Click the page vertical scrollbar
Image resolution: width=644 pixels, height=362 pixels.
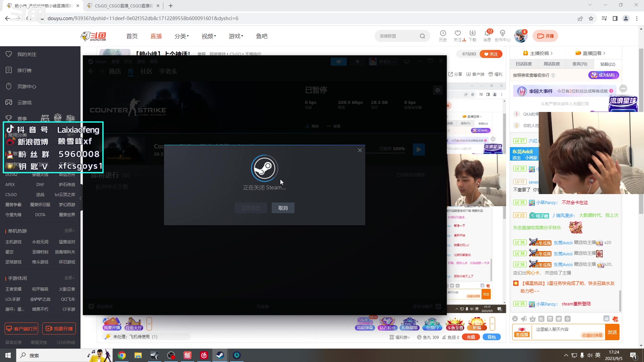(641, 131)
